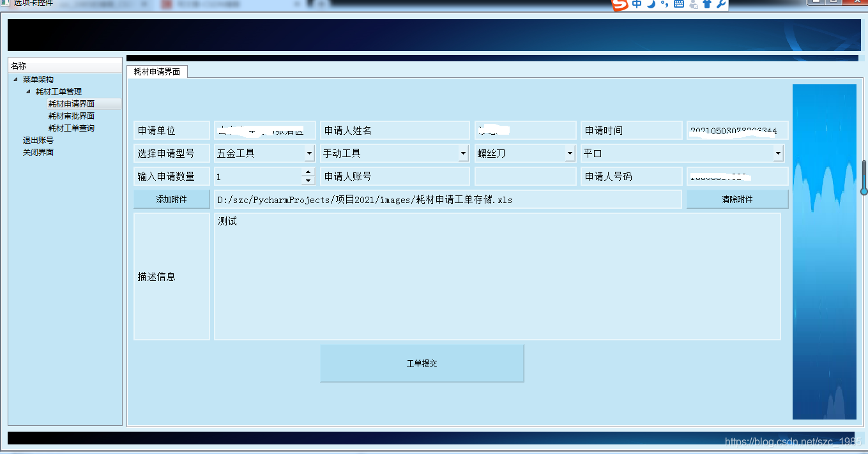This screenshot has height=454, width=868.
Task: Click the 申请数量 number field
Action: point(258,176)
